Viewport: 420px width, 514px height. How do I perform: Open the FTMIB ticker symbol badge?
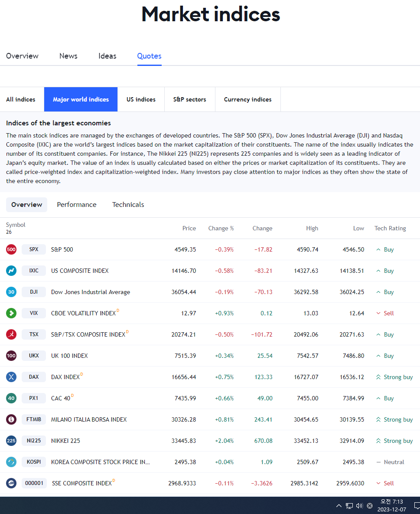[x=34, y=419]
